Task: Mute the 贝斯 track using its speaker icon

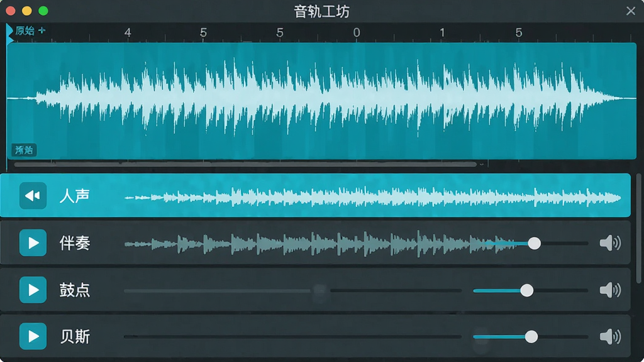Action: (x=610, y=337)
